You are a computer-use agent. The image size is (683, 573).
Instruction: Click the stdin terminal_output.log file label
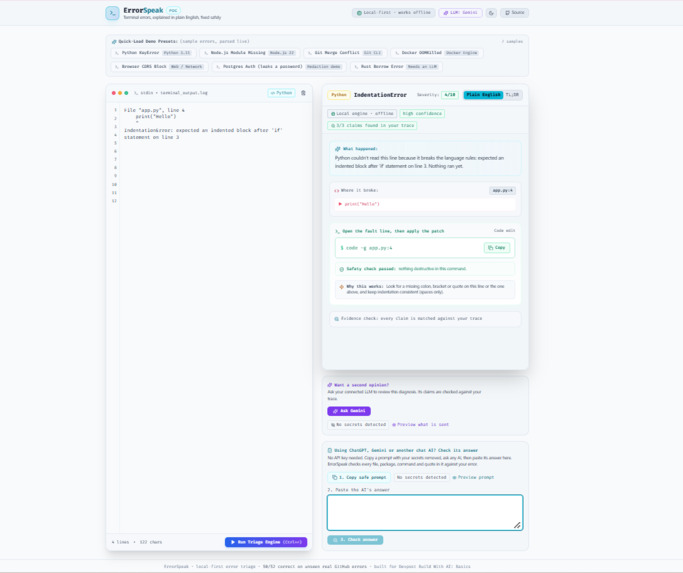(x=170, y=93)
